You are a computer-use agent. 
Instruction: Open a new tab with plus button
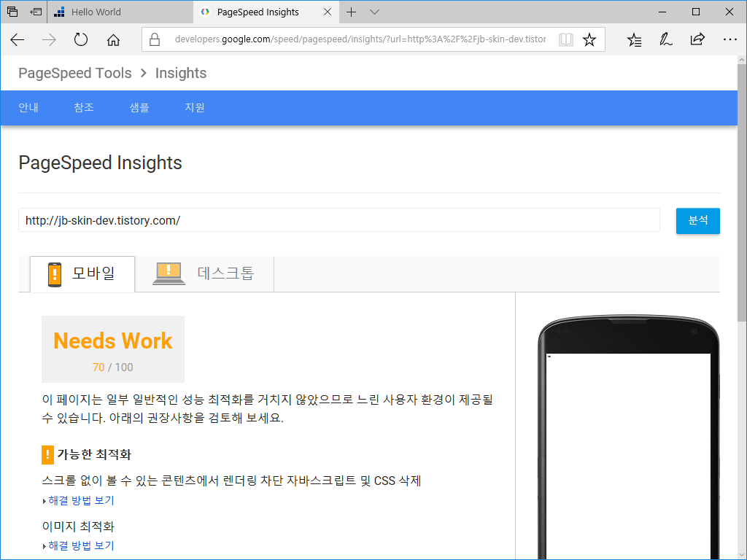[x=351, y=12]
